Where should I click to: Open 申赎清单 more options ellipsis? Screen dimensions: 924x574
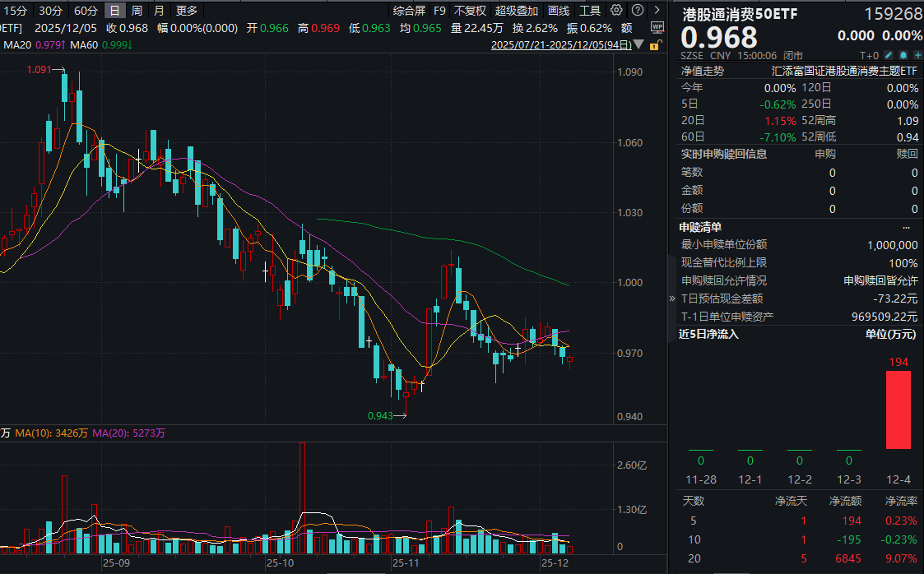tap(907, 227)
